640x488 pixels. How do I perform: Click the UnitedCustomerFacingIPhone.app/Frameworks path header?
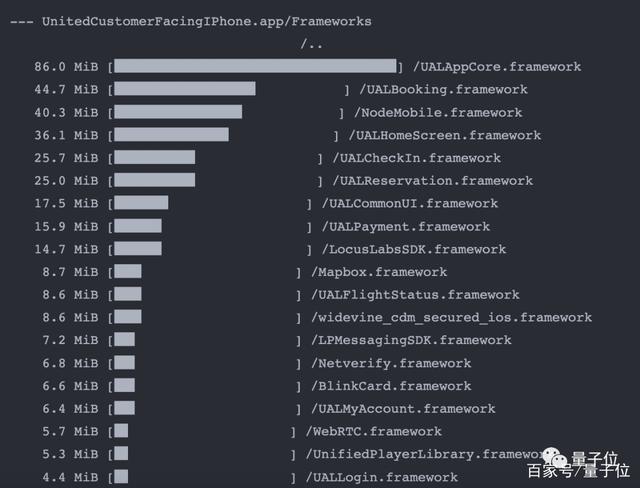(x=207, y=21)
